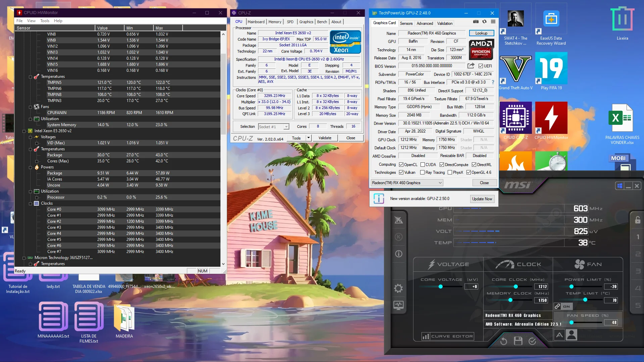
Task: Toggle the Ray Tracing checkbox
Action: pos(422,172)
